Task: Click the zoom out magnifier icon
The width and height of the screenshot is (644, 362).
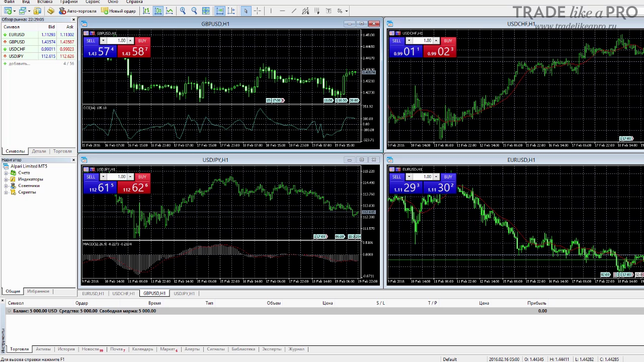Action: (194, 11)
